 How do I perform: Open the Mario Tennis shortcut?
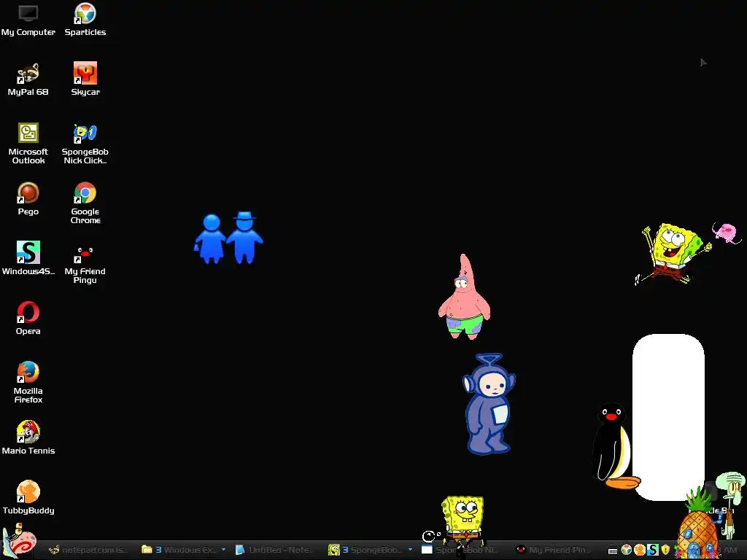point(28,437)
